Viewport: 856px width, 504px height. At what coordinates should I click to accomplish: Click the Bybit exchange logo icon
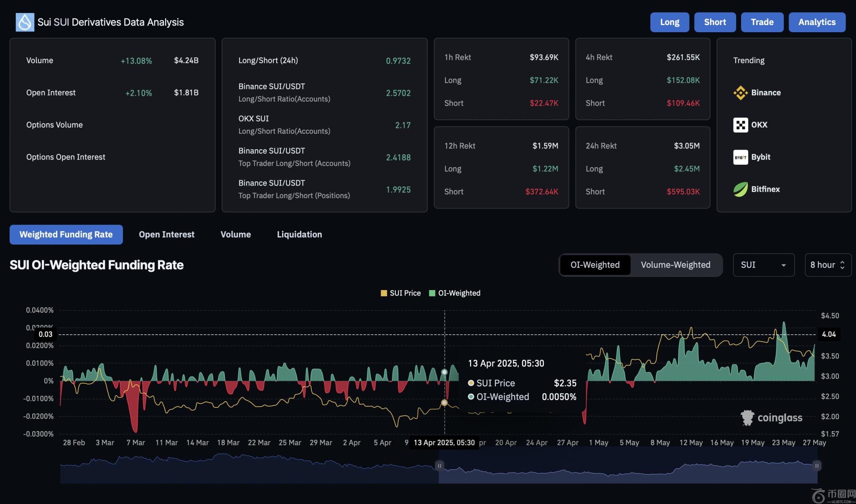740,157
